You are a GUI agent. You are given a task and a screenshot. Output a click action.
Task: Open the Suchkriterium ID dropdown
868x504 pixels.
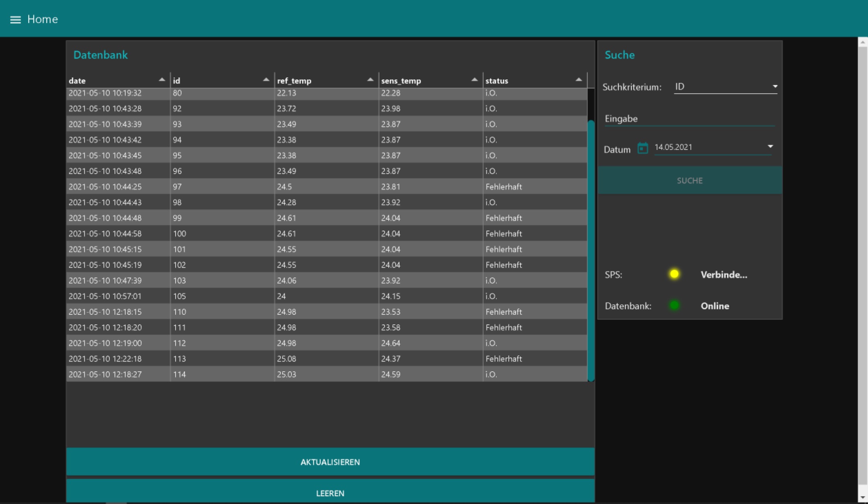pos(725,87)
